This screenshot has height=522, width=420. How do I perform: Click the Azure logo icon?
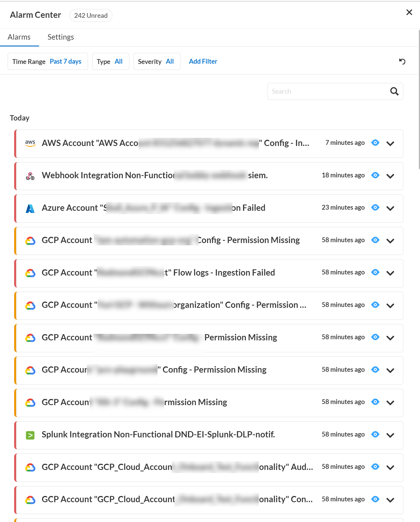pos(30,209)
